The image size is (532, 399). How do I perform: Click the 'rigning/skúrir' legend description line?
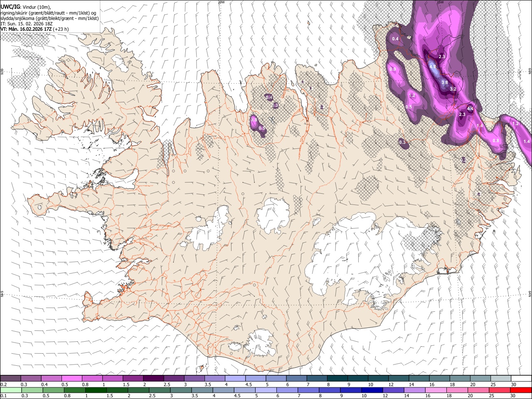(x=48, y=13)
